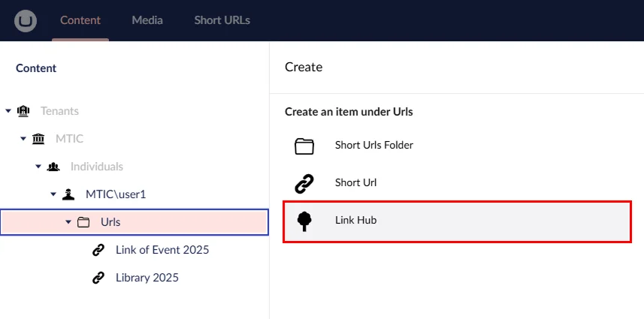Collapse the Tenants tree node
This screenshot has height=319, width=644.
click(8, 111)
